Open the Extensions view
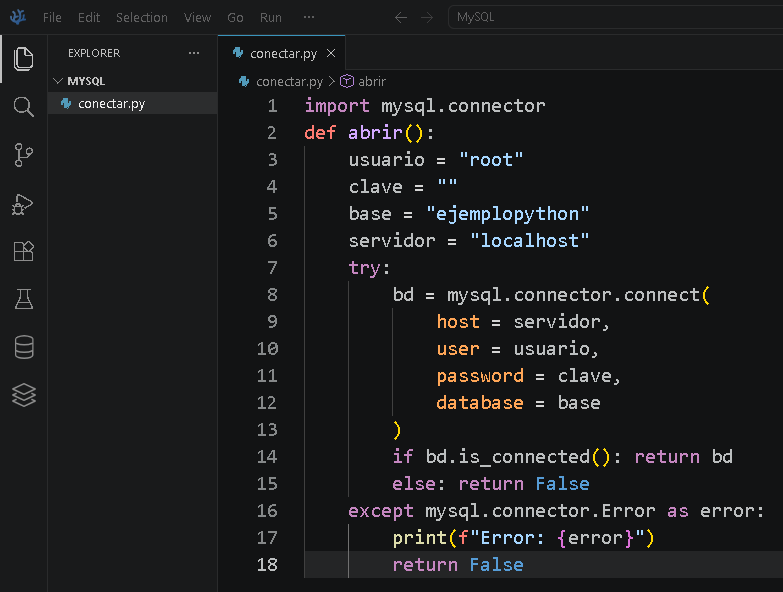Screen dimensions: 783x592 [x=23, y=251]
